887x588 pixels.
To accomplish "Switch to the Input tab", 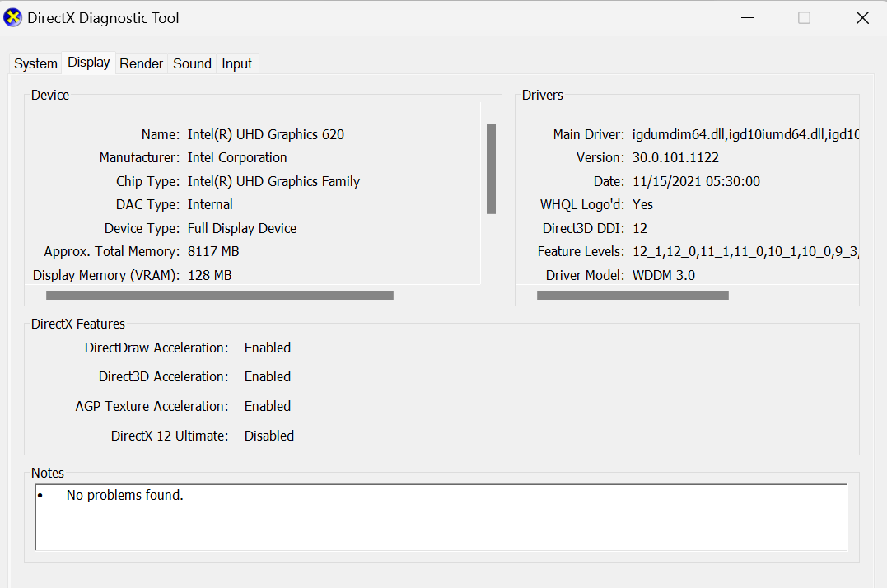I will [x=237, y=63].
